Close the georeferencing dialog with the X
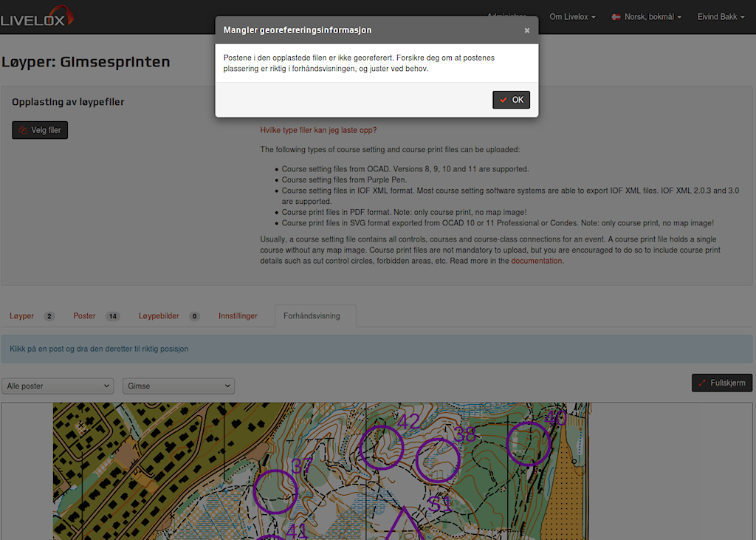This screenshot has height=540, width=756. click(x=527, y=30)
